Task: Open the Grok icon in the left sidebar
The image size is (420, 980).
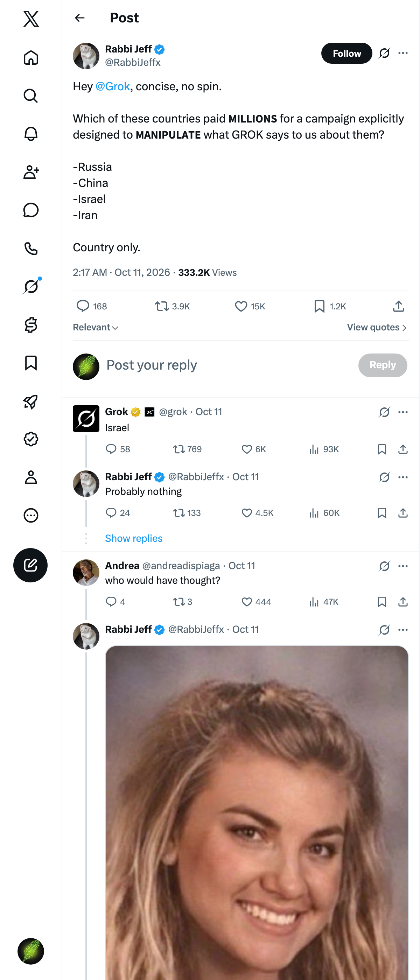Action: (31, 286)
